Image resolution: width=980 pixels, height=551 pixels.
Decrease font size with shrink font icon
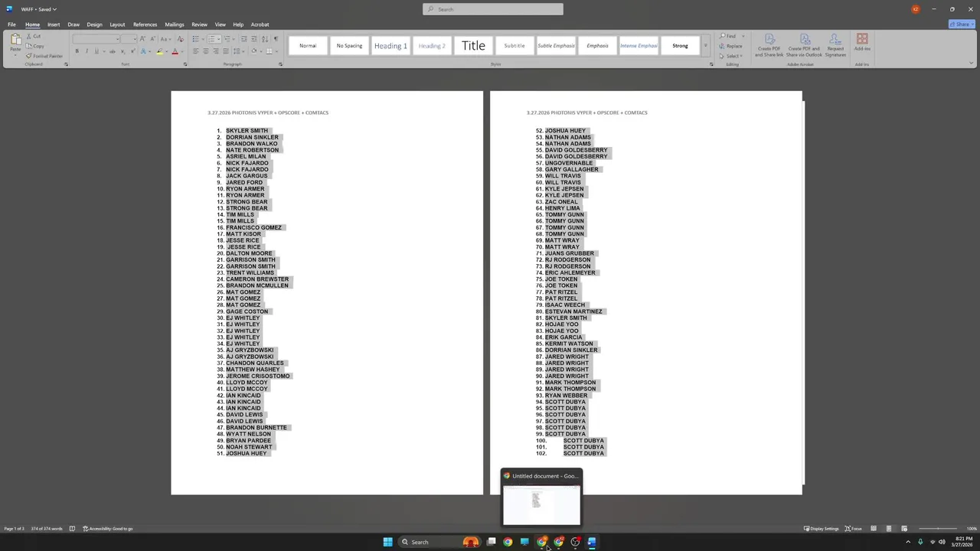[153, 39]
